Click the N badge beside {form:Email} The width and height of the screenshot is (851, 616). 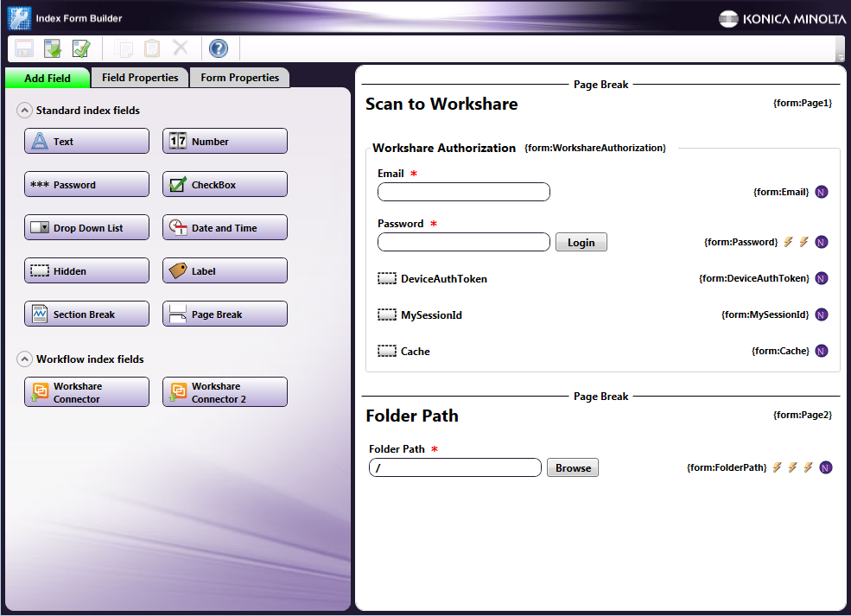point(822,192)
